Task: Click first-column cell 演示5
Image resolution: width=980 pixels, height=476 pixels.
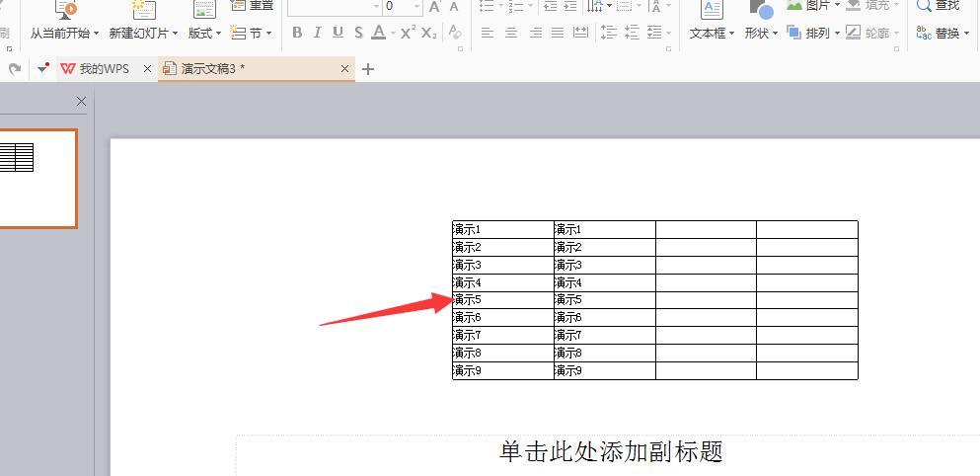Action: (x=503, y=300)
